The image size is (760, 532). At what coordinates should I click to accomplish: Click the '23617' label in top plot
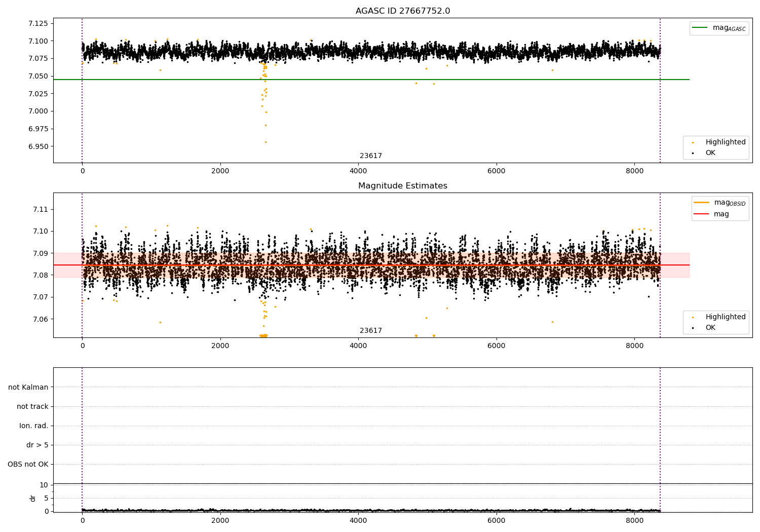371,156
